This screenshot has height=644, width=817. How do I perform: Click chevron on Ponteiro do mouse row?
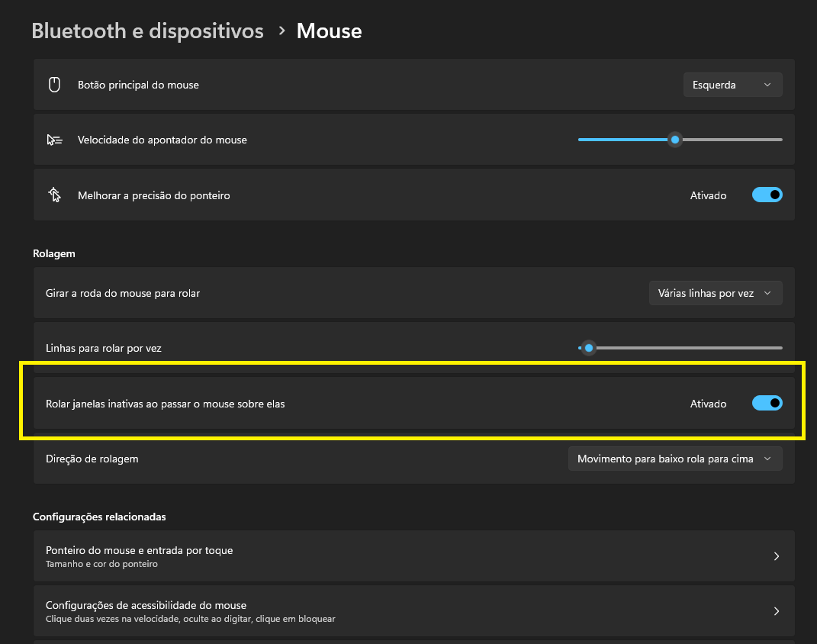coord(776,556)
